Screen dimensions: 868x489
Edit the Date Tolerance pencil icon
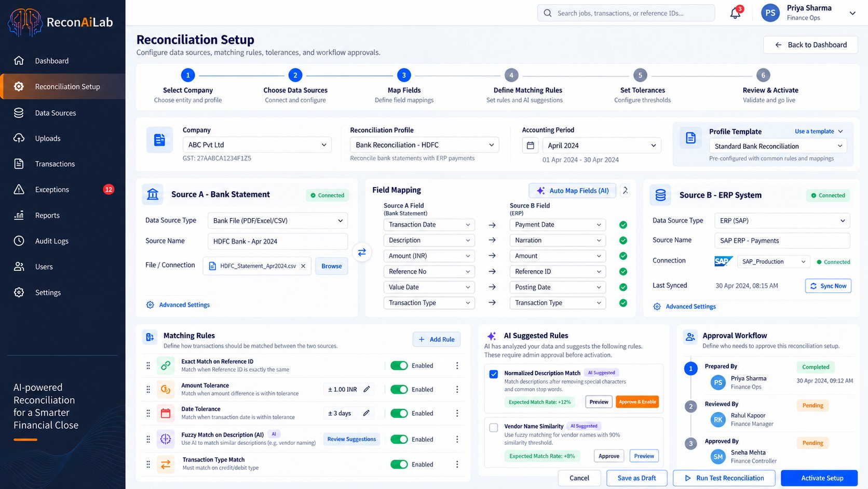(x=366, y=413)
